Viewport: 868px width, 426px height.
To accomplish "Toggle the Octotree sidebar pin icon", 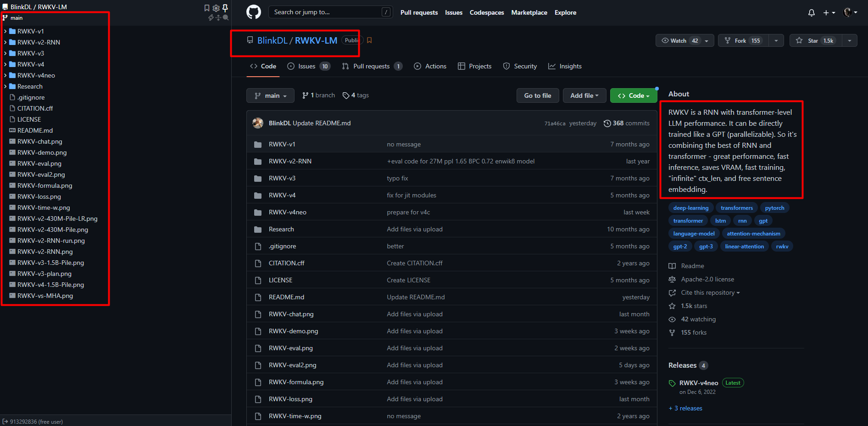I will (x=225, y=8).
